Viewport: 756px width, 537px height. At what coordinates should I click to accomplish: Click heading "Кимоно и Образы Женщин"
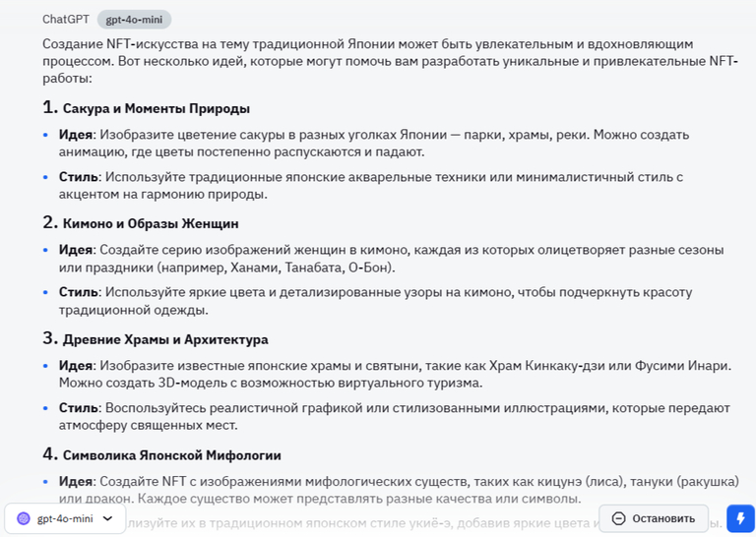(151, 224)
